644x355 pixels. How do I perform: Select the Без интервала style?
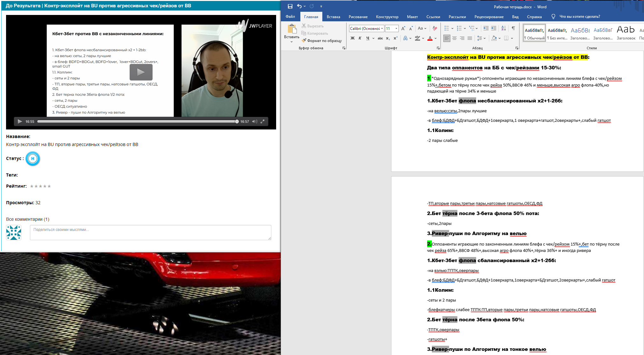[x=557, y=33]
